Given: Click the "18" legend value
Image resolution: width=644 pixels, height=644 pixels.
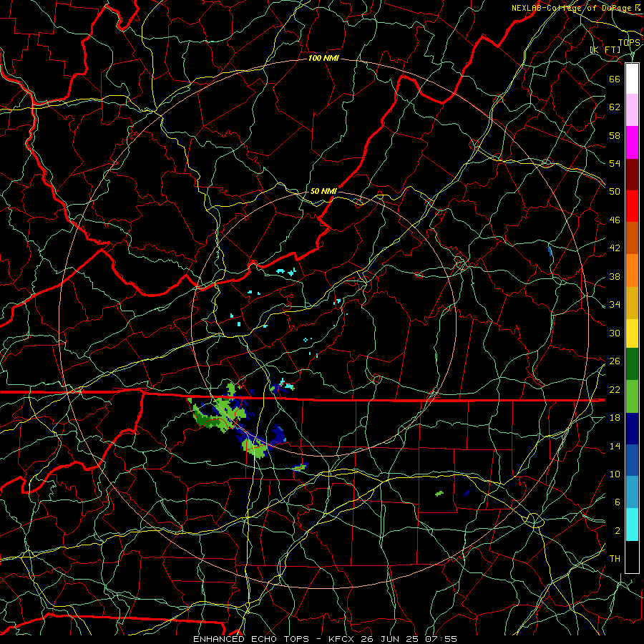Looking at the screenshot, I should click(x=615, y=418).
